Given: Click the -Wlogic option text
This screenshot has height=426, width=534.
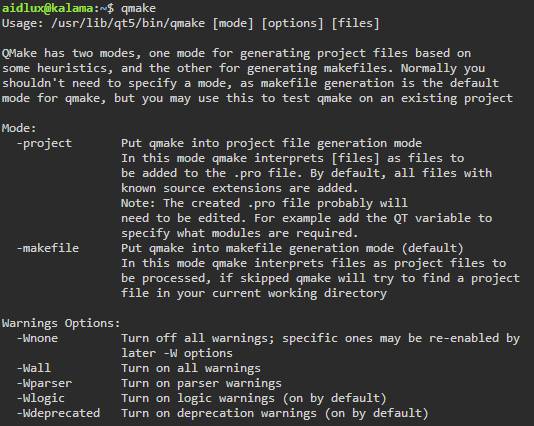Looking at the screenshot, I should 41,398.
